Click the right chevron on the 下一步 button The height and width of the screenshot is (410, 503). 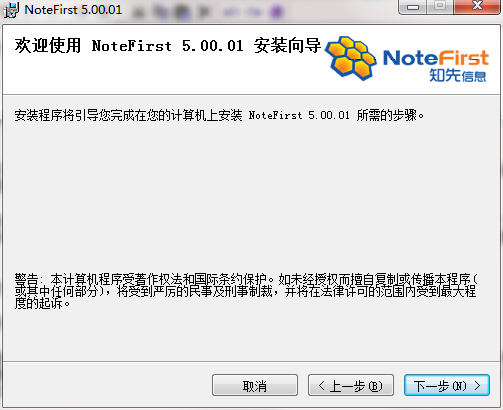[477, 386]
